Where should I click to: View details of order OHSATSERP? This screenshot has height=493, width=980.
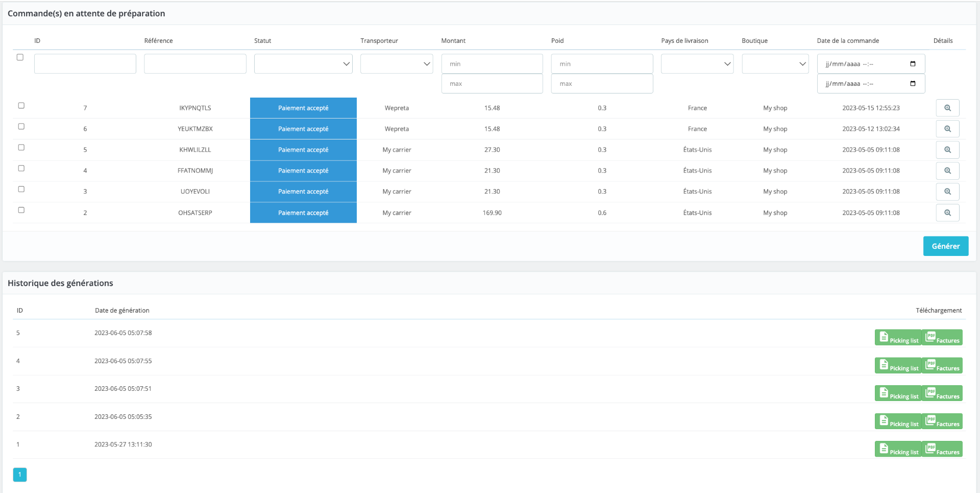pyautogui.click(x=947, y=213)
